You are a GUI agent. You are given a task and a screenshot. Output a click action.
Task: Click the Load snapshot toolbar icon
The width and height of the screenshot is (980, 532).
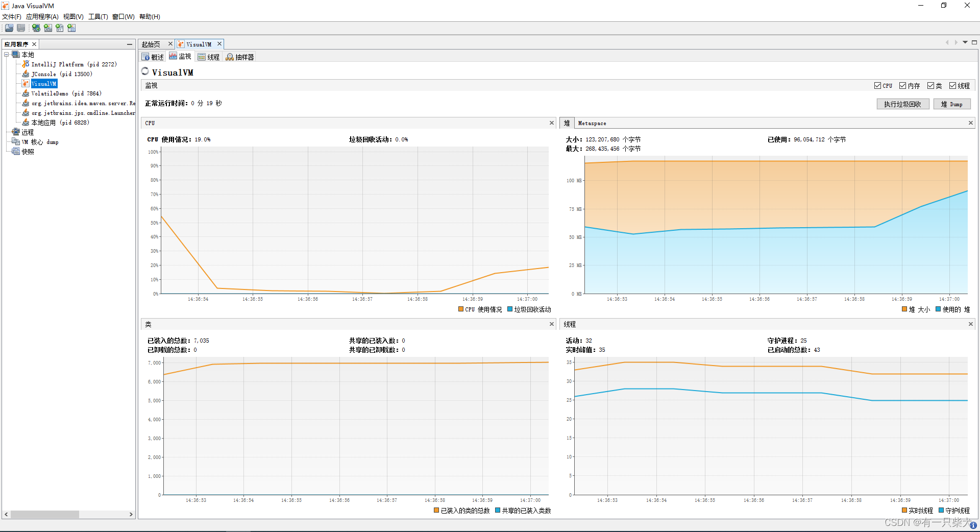pos(9,28)
